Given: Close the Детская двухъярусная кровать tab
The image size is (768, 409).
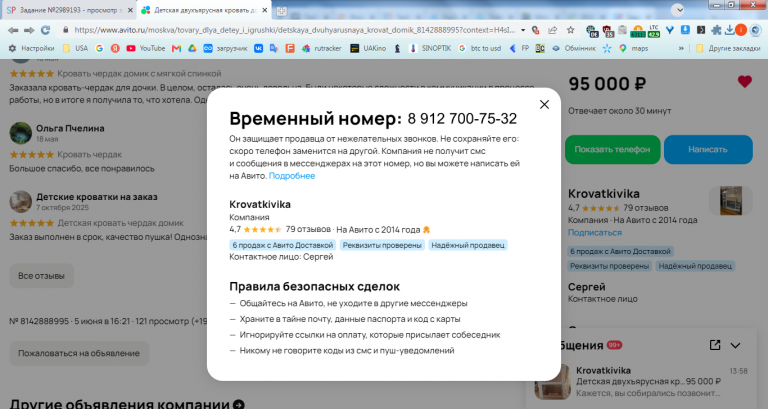Looking at the screenshot, I should pyautogui.click(x=264, y=10).
